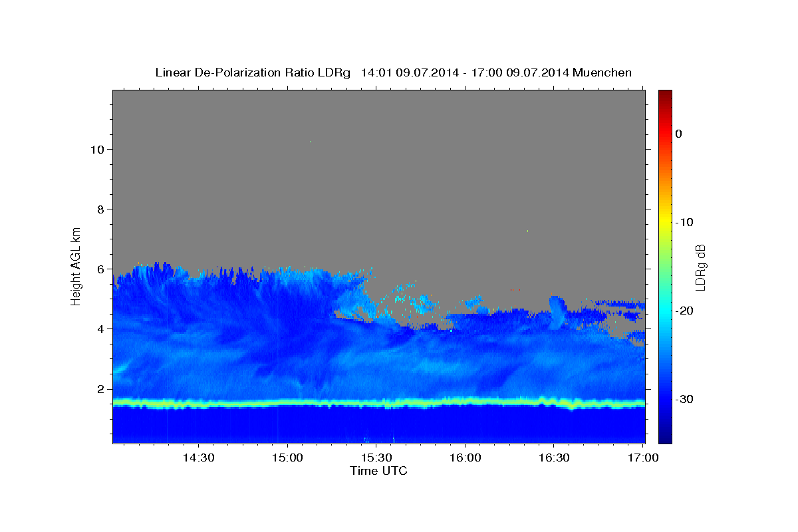Click the colorbar value '-30'
Image resolution: width=798 pixels, height=532 pixels.
(685, 399)
